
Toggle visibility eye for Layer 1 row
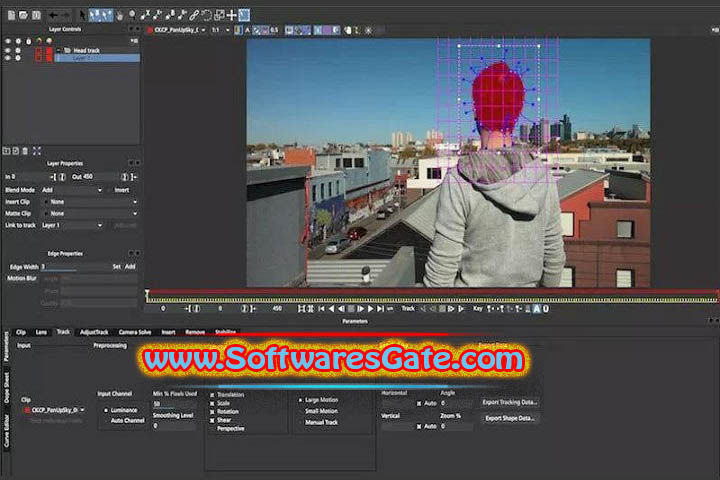pyautogui.click(x=7, y=58)
